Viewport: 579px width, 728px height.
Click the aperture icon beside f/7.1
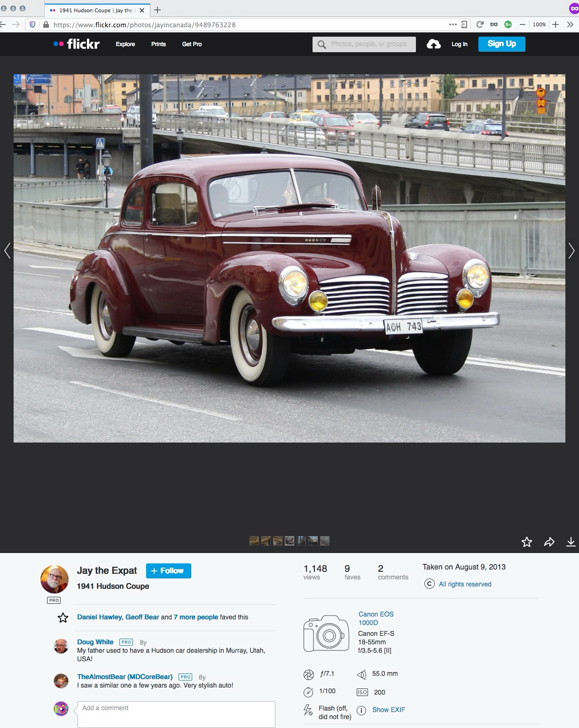pyautogui.click(x=308, y=675)
